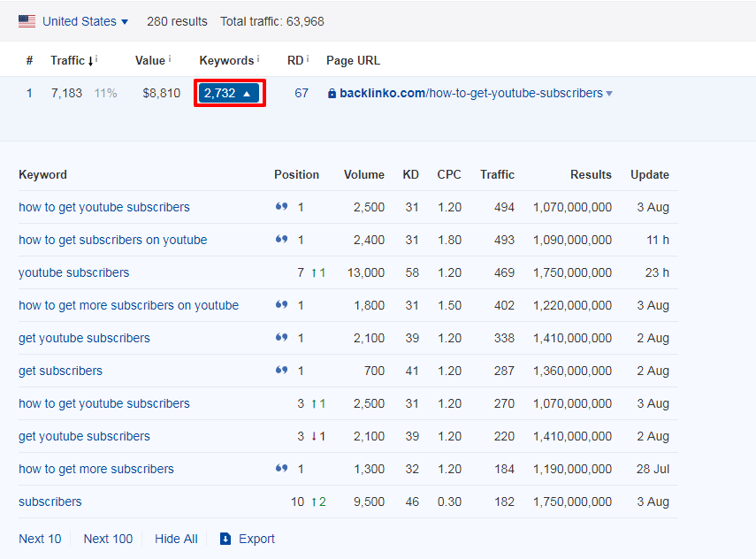Click the CPC column header
The width and height of the screenshot is (756, 559).
click(449, 174)
